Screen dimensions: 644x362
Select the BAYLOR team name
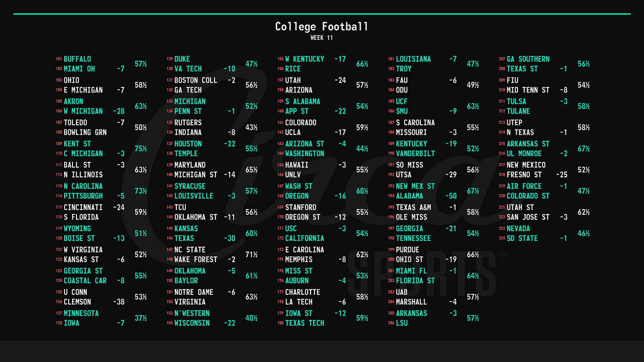(186, 281)
